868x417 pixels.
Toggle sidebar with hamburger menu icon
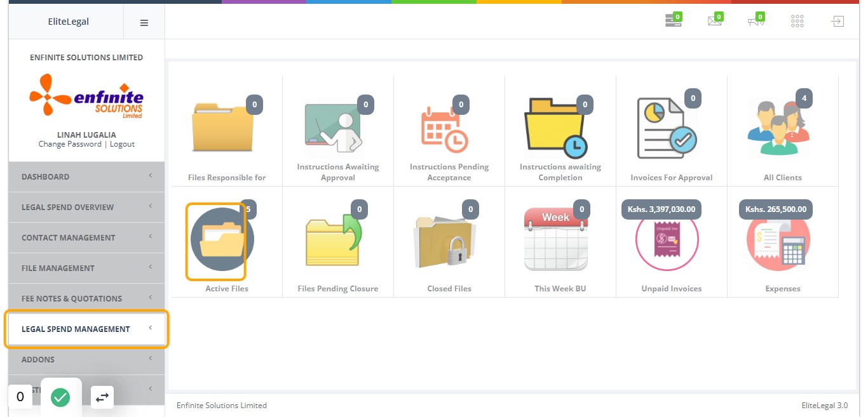coord(144,22)
